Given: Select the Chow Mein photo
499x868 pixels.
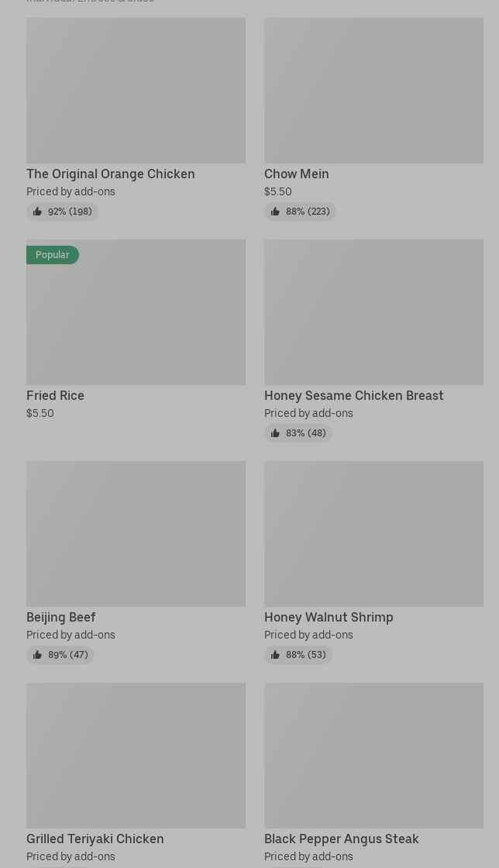Looking at the screenshot, I should 373,91.
